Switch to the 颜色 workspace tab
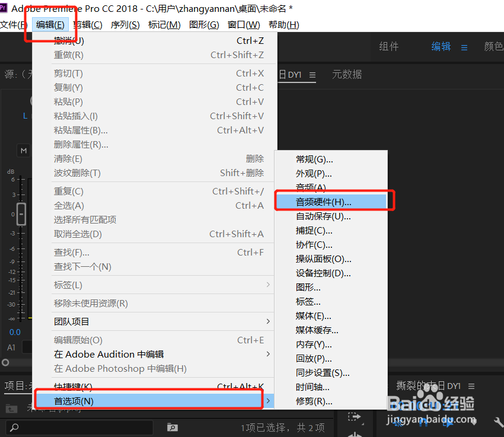The width and height of the screenshot is (504, 437). [x=494, y=47]
